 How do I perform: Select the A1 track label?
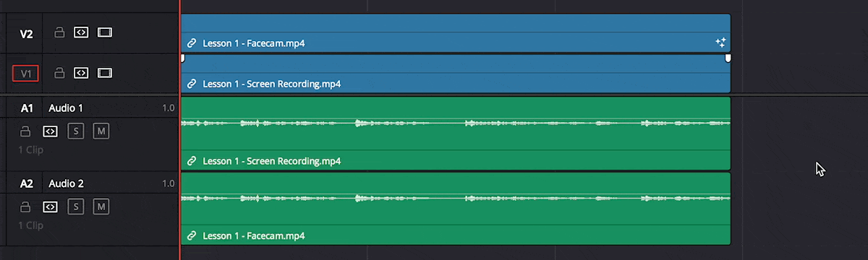(27, 108)
